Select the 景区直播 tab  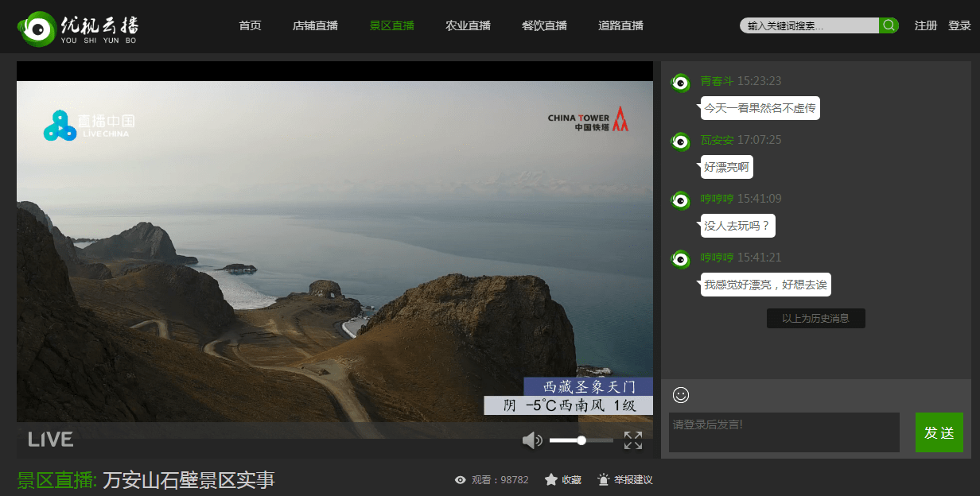click(391, 25)
